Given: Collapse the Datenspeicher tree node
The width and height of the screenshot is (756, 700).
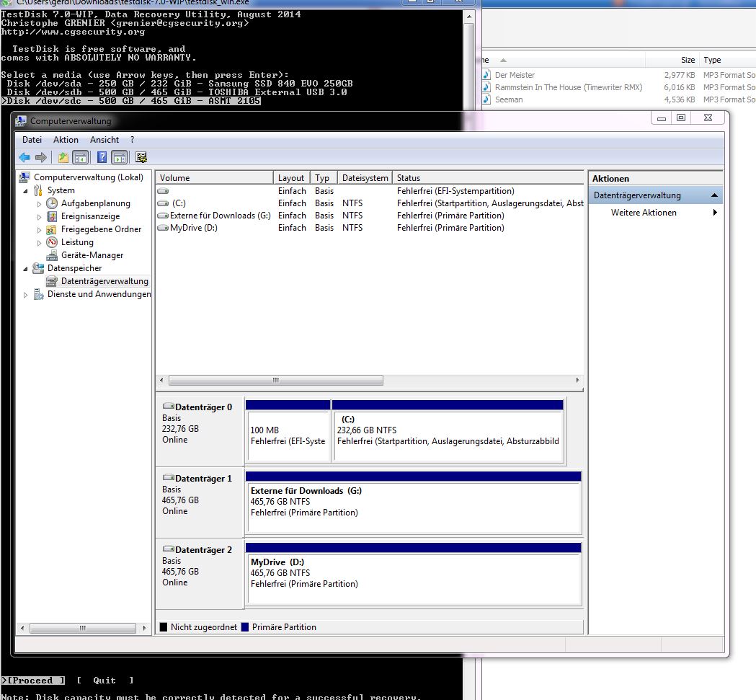Looking at the screenshot, I should tap(25, 269).
